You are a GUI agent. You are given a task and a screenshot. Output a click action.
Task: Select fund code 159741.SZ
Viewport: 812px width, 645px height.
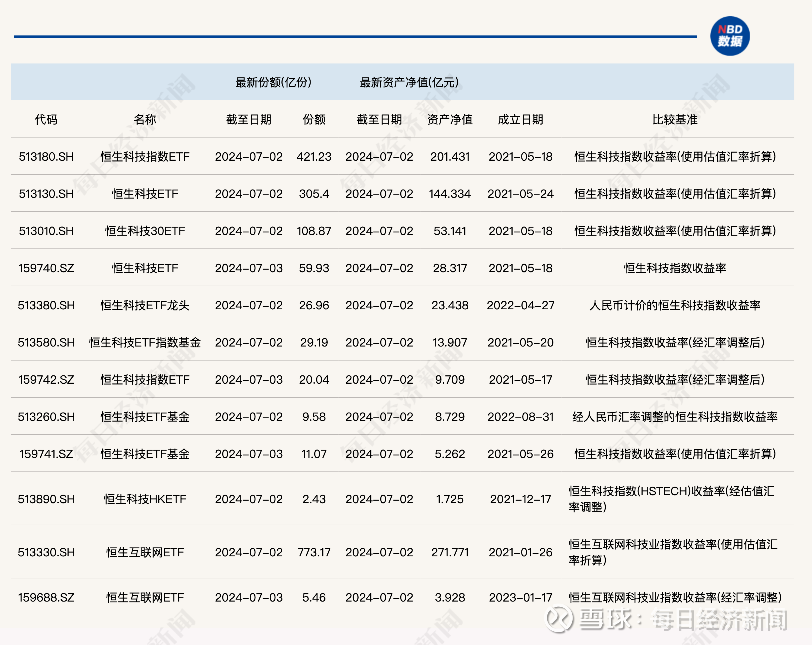point(46,454)
